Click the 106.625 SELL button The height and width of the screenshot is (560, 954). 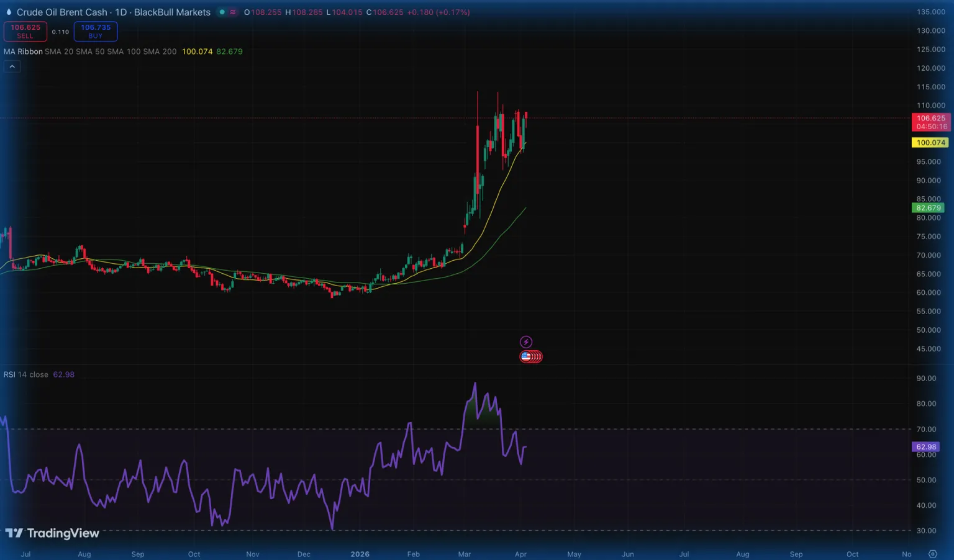pos(25,31)
